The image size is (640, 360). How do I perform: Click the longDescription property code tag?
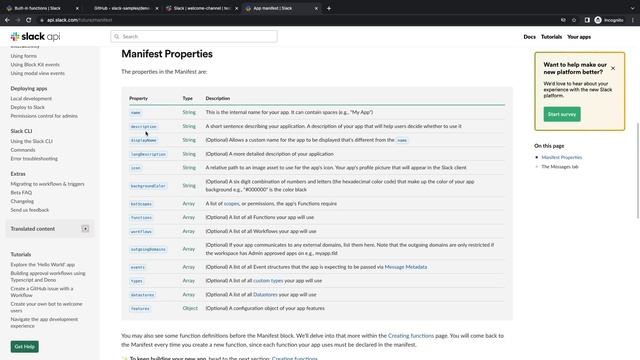click(x=148, y=154)
